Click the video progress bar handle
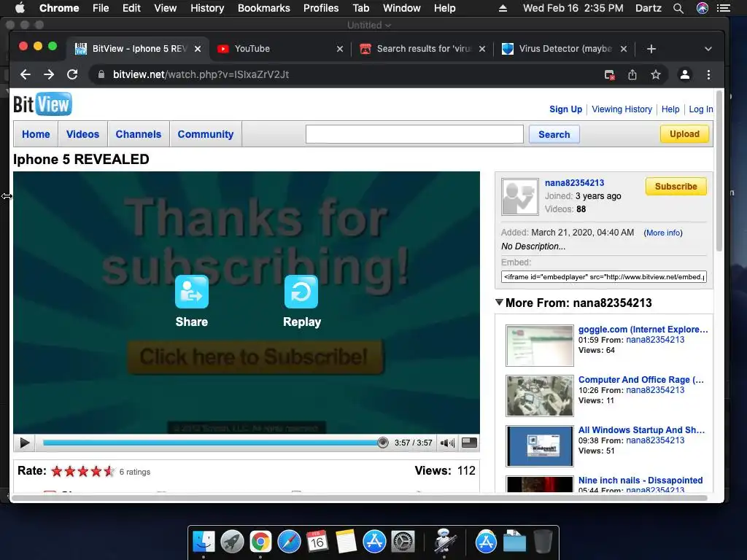 [x=382, y=443]
